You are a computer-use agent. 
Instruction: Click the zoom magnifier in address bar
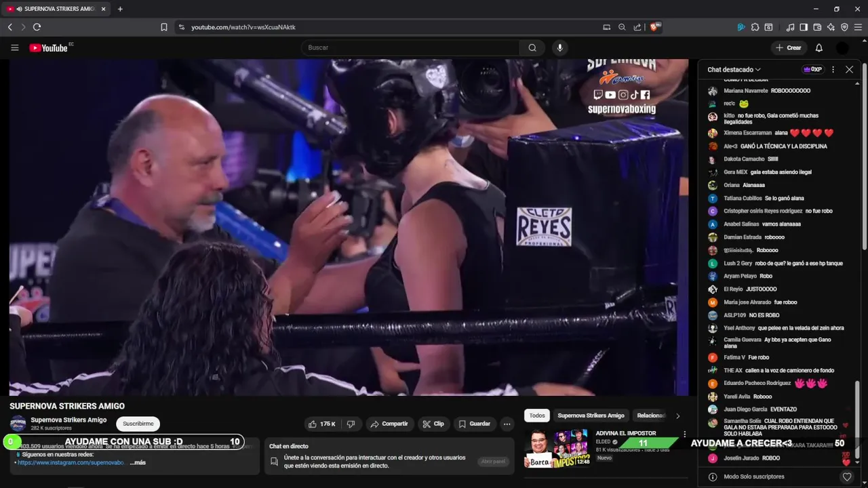(622, 27)
